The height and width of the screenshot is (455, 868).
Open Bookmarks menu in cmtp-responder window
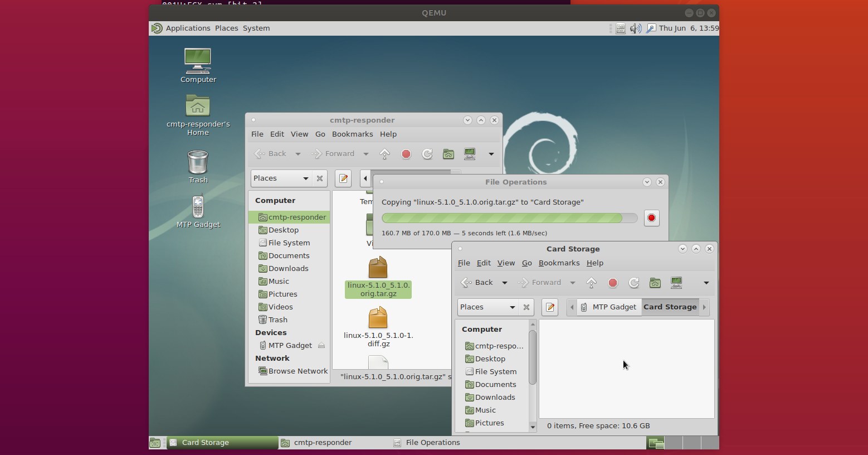pyautogui.click(x=353, y=134)
